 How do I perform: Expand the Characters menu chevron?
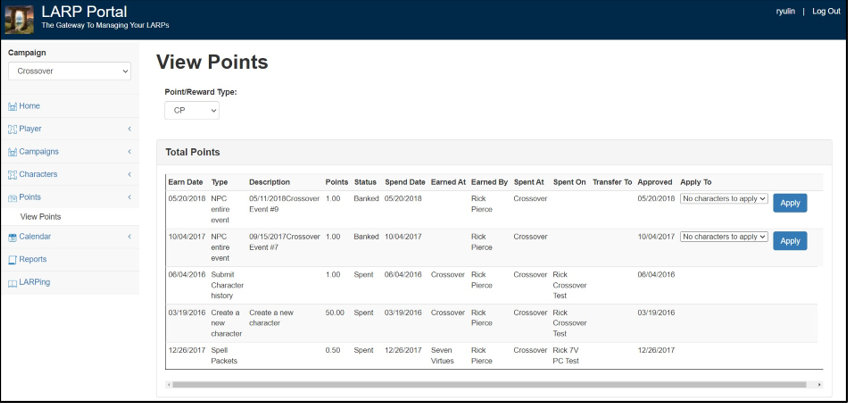coord(129,175)
